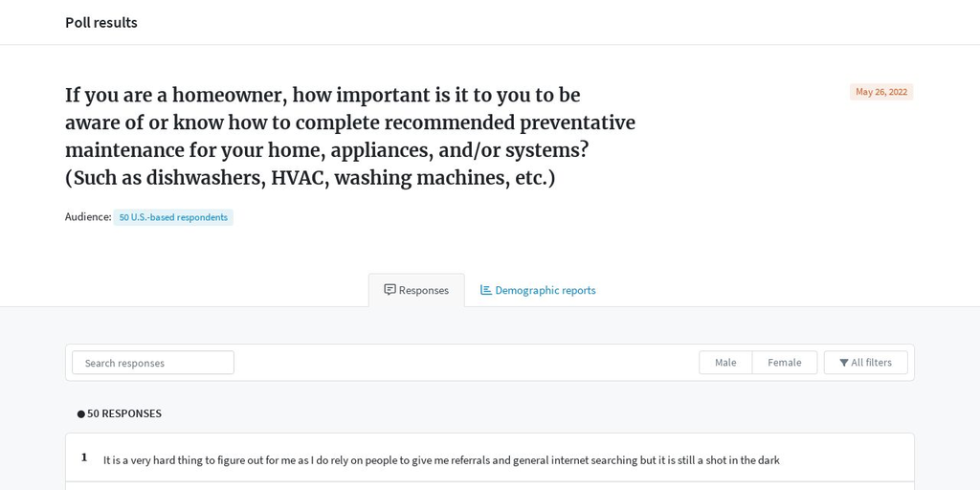Screen dimensions: 980x490
Task: Click the poll question heading text
Action: click(350, 137)
